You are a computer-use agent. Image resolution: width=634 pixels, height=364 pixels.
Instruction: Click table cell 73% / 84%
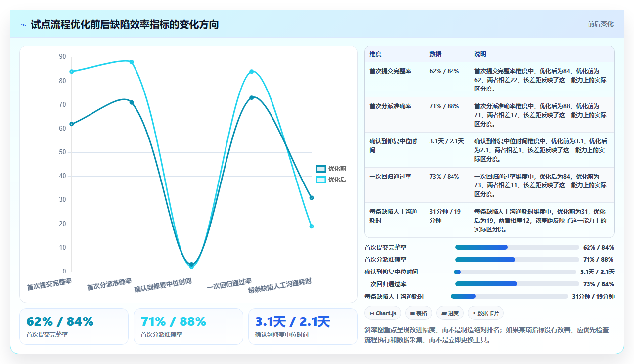(x=444, y=177)
